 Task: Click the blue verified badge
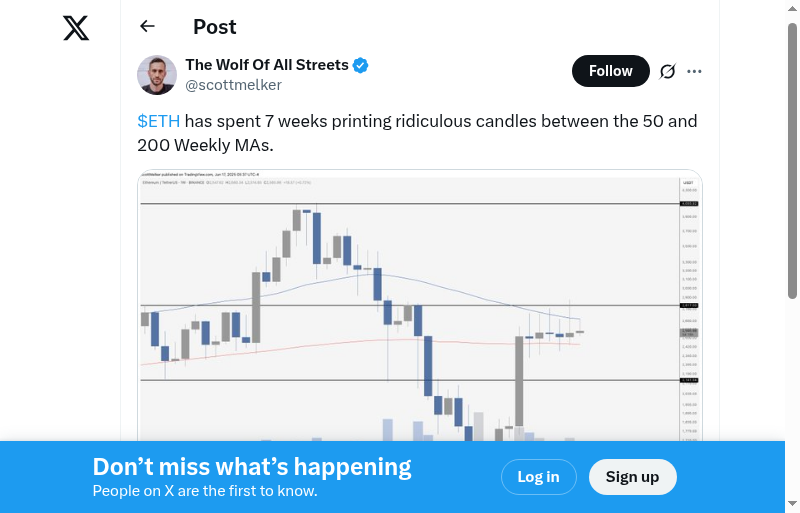tap(361, 66)
